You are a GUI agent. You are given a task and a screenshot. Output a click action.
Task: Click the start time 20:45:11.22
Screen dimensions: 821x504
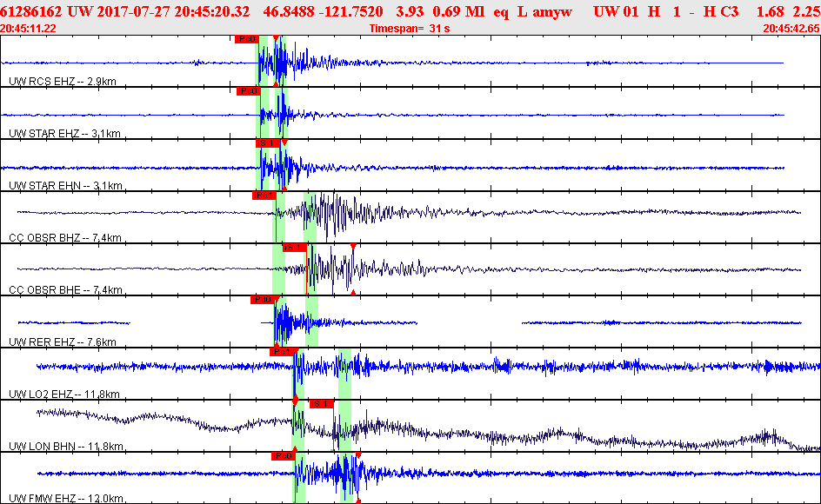pyautogui.click(x=29, y=29)
